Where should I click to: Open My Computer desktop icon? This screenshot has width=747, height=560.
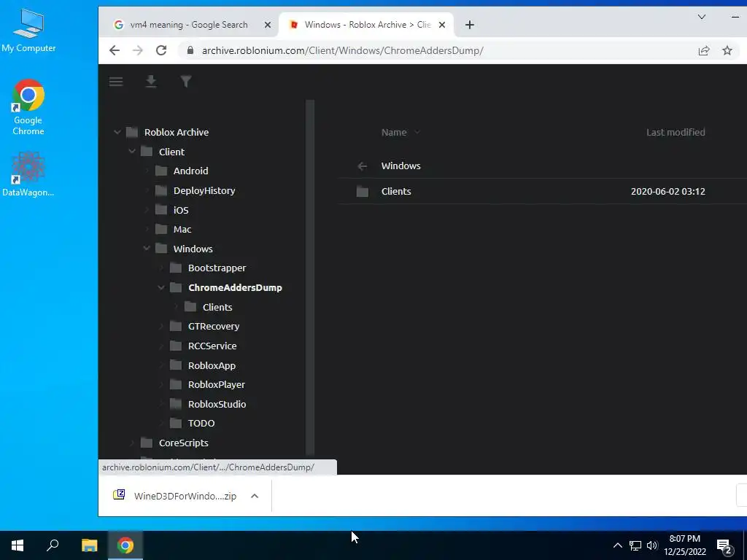[x=28, y=31]
